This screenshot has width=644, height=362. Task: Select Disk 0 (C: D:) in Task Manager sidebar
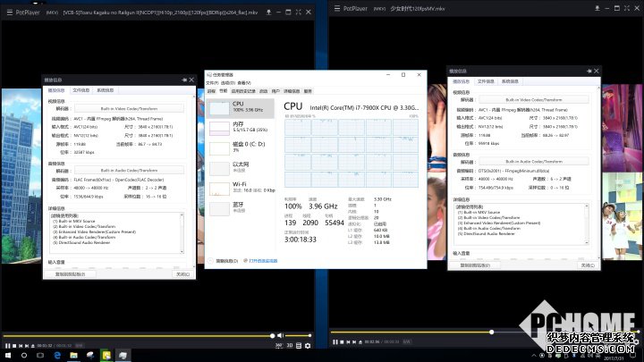(241, 147)
